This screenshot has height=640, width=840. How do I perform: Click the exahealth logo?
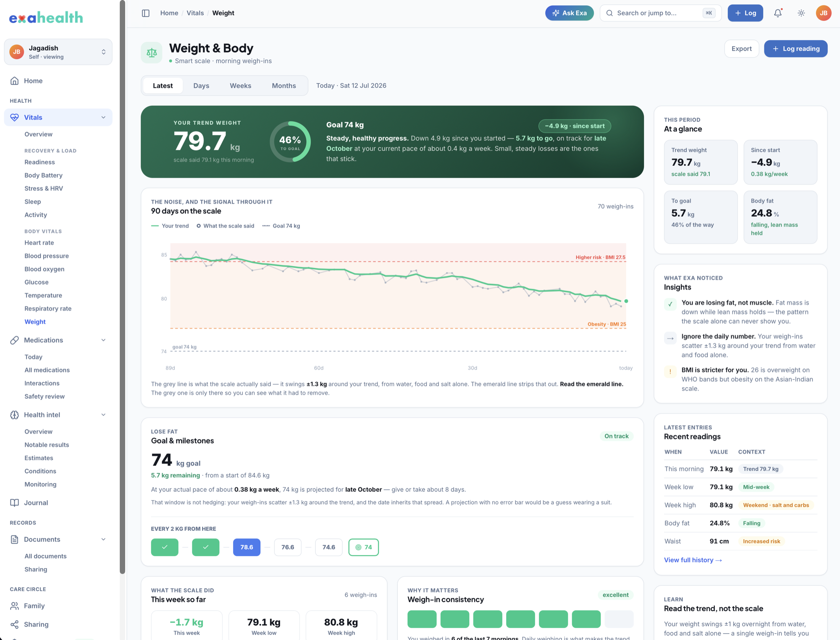[46, 17]
